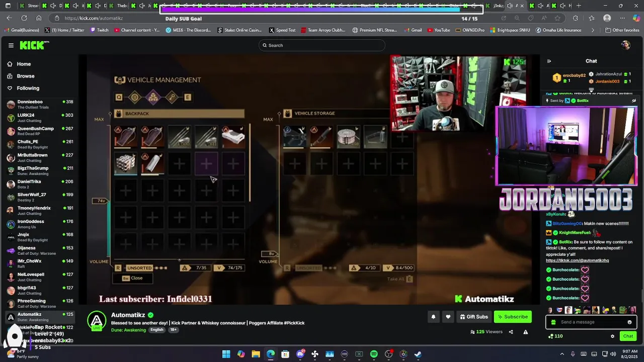The width and height of the screenshot is (644, 362).
Task: Click the English language tag
Action: pyautogui.click(x=157, y=330)
